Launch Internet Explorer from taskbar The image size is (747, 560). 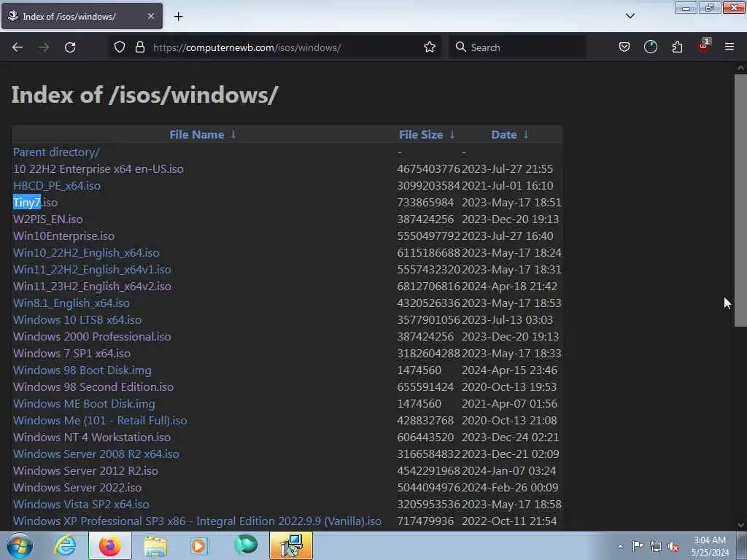(x=65, y=545)
